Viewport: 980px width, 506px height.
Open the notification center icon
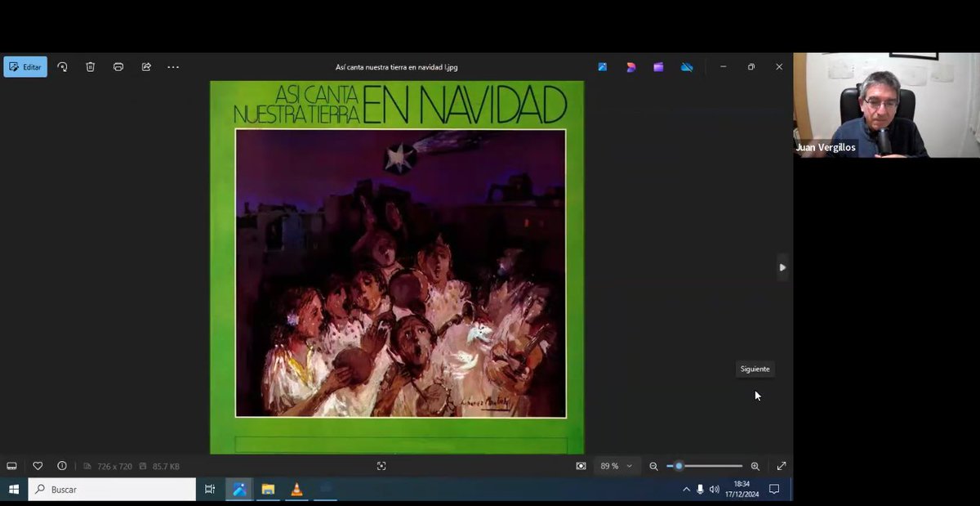[x=774, y=489]
